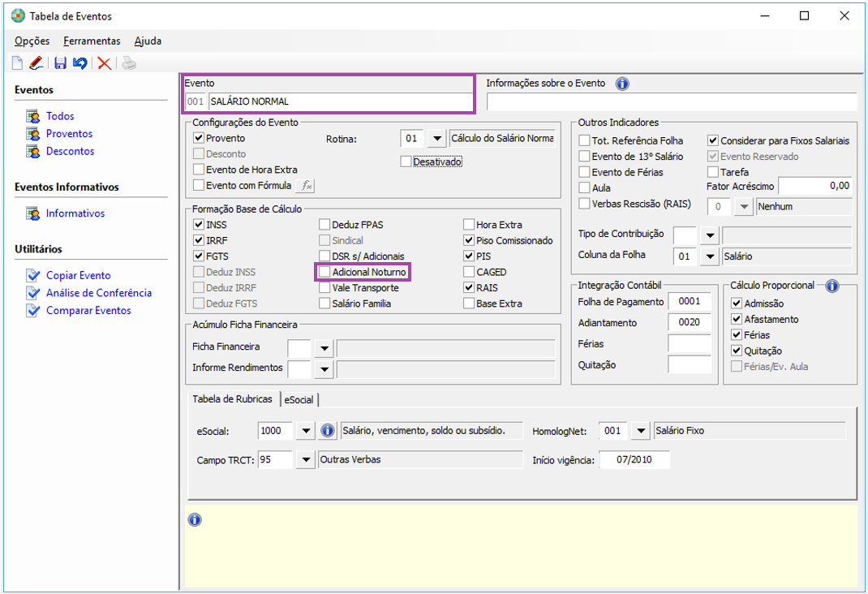The height and width of the screenshot is (594, 868).
Task: Filter by Descontos link
Action: point(71,151)
